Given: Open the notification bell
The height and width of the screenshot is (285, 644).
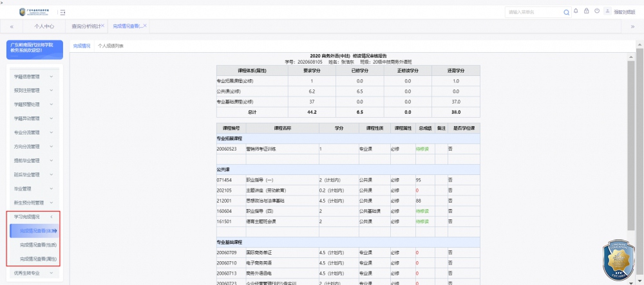Looking at the screenshot, I should coord(576,11).
